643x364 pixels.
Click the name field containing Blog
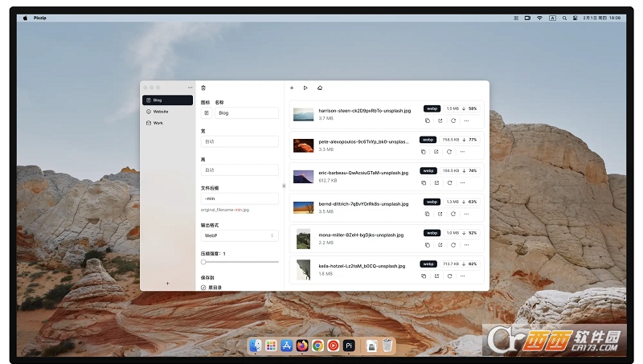tap(247, 112)
